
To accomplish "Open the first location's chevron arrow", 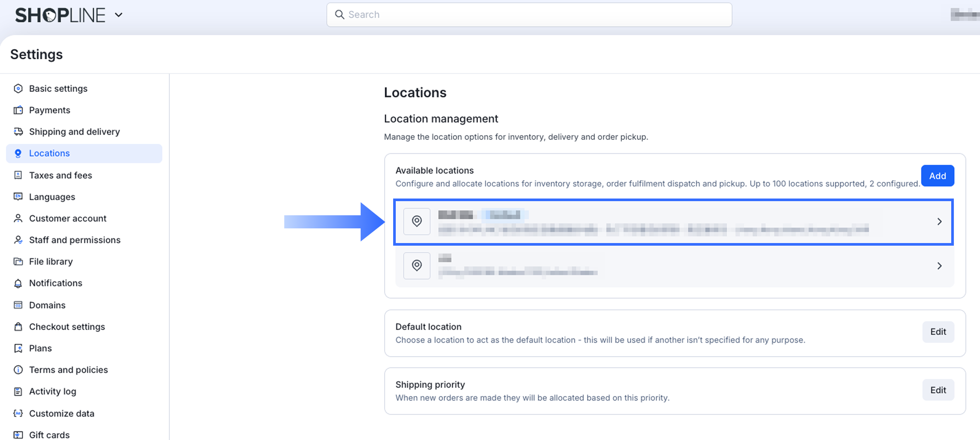I will (939, 222).
